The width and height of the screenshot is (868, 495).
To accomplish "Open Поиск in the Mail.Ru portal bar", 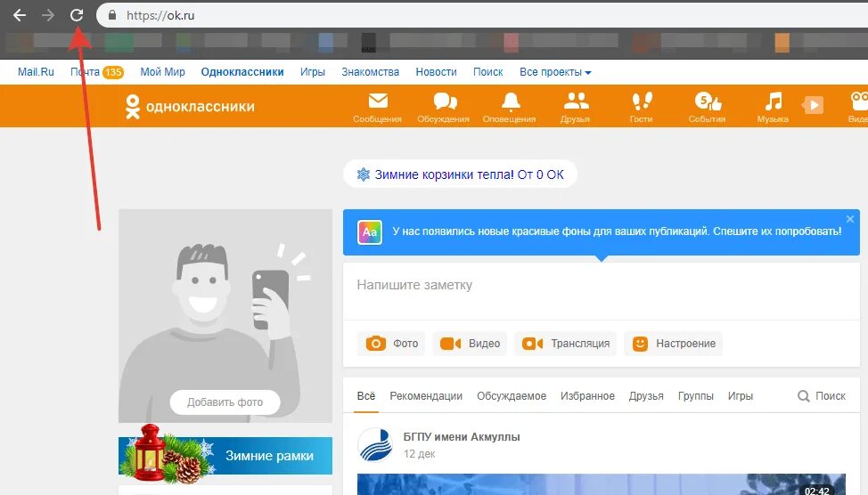I will click(x=487, y=72).
